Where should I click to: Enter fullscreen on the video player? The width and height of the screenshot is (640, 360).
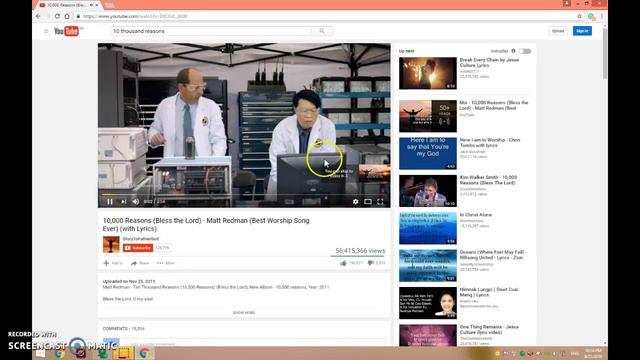(380, 202)
